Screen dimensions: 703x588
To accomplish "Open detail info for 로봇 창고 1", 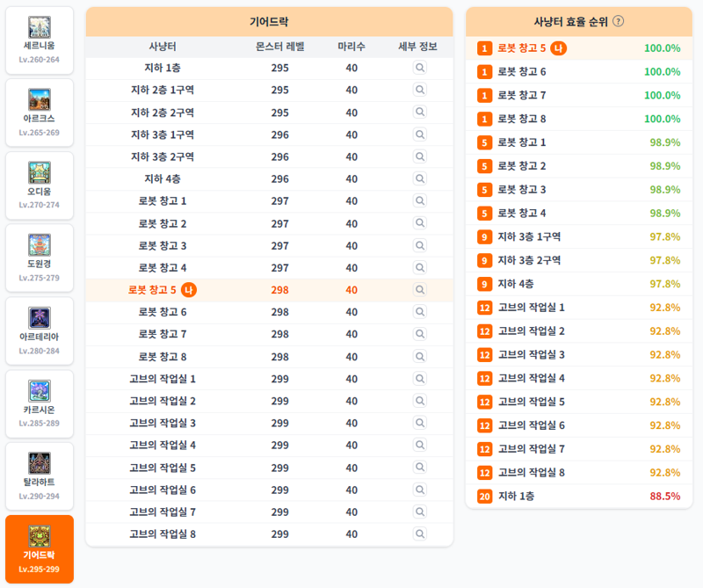I will coord(420,200).
